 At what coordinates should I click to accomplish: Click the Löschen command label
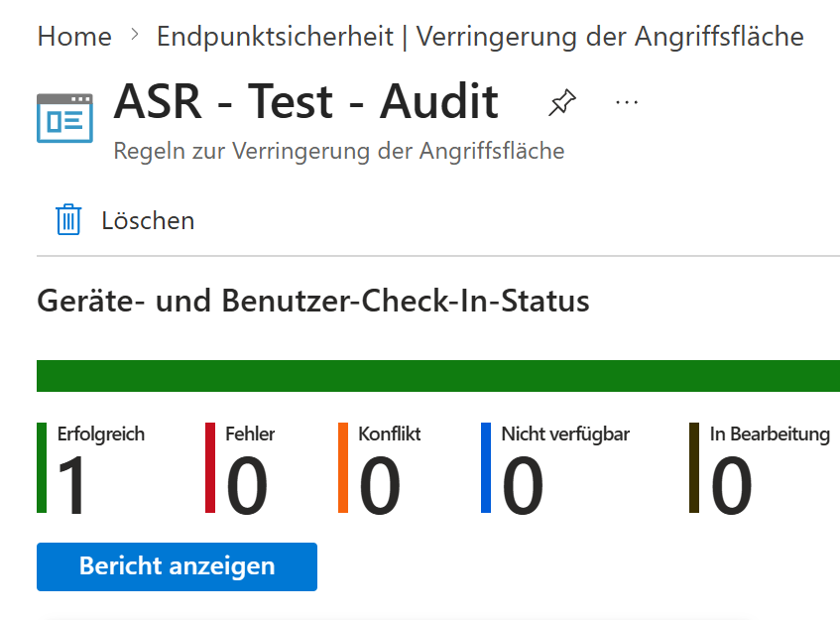click(x=148, y=220)
